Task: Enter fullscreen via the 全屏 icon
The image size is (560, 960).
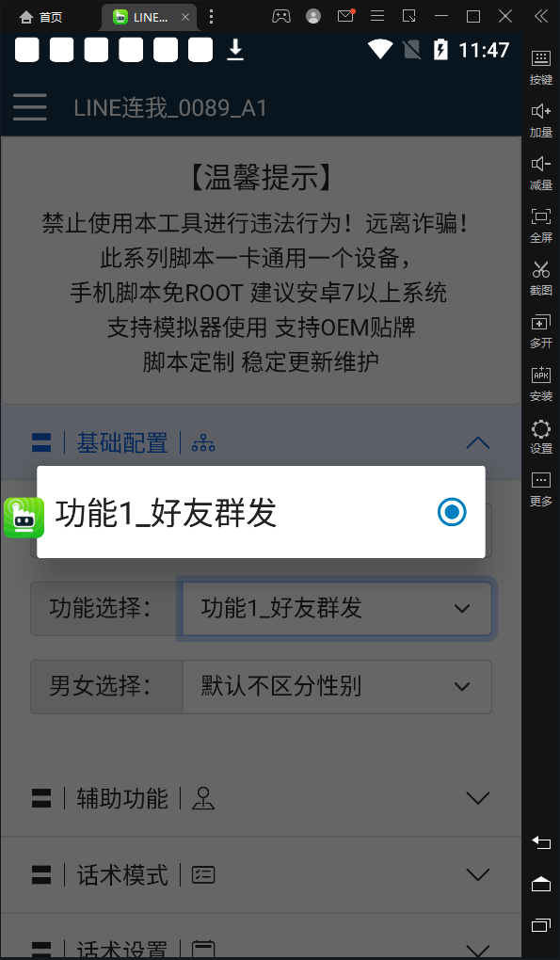Action: pyautogui.click(x=540, y=225)
